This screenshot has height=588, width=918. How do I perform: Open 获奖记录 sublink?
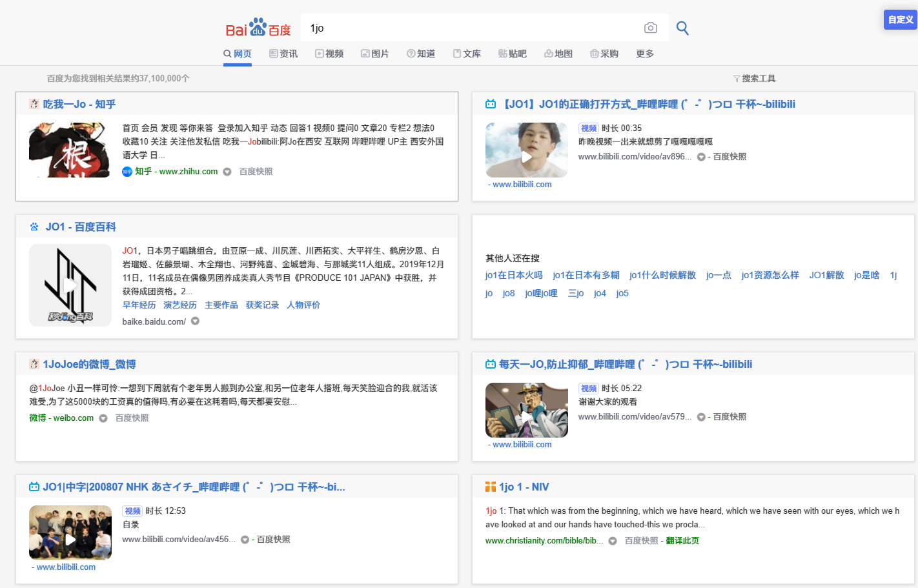[262, 305]
